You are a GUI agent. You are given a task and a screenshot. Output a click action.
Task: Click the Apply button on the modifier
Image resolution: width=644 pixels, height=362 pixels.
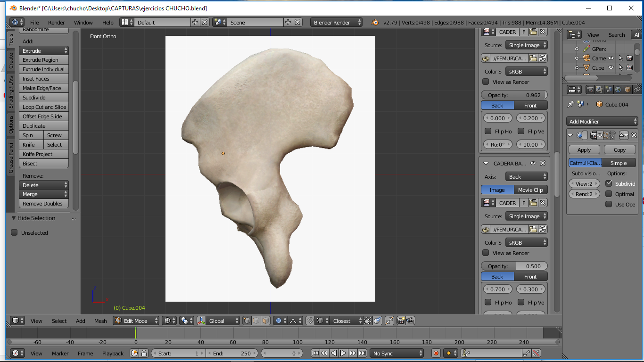[584, 150]
